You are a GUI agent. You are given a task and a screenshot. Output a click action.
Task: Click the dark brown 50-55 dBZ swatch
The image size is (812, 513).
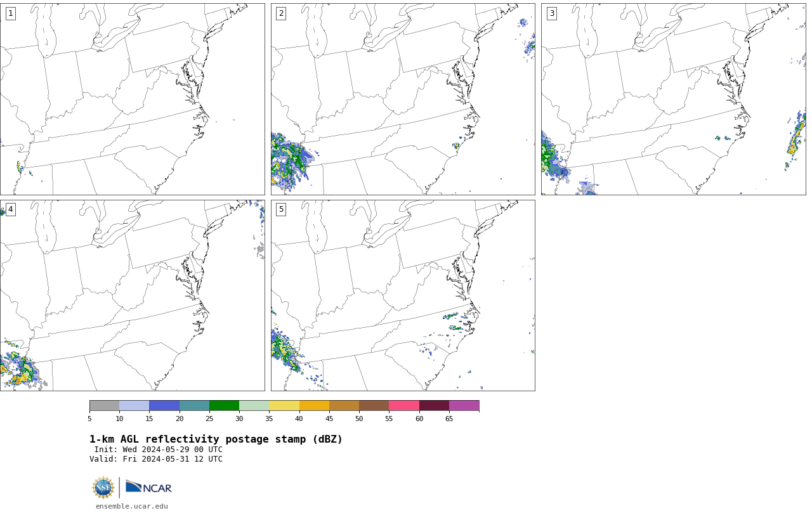[x=374, y=406]
